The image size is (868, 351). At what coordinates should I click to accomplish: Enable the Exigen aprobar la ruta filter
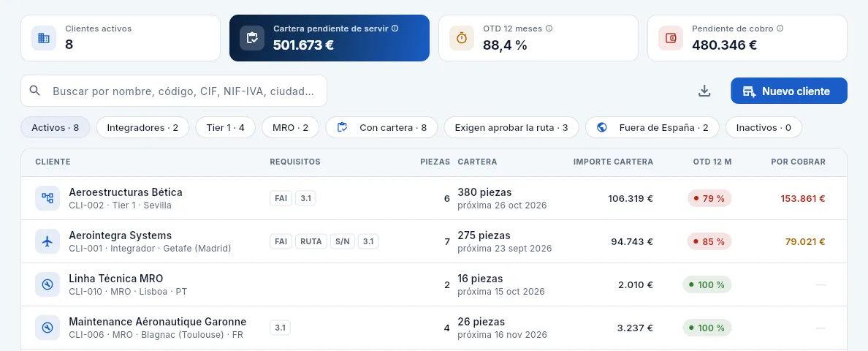pos(511,127)
